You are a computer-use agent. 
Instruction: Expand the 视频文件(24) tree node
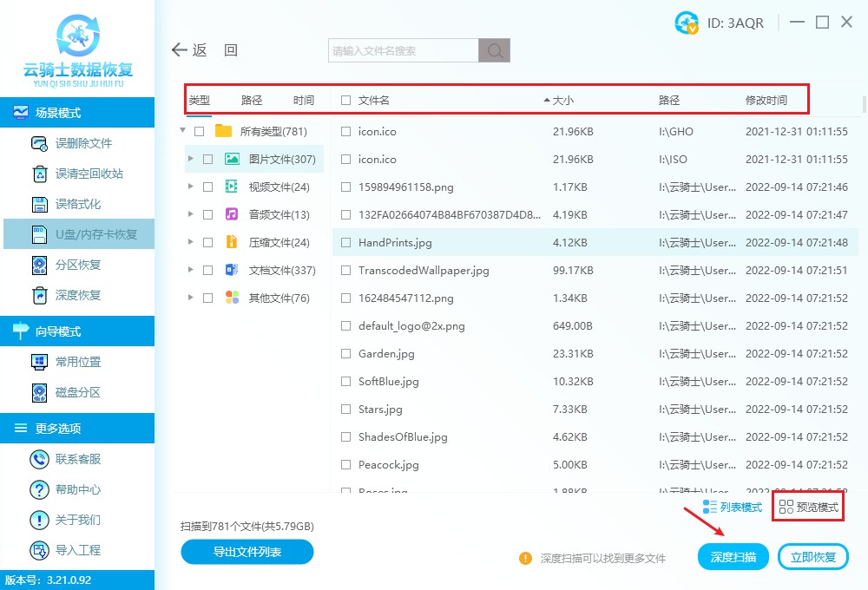(x=190, y=187)
